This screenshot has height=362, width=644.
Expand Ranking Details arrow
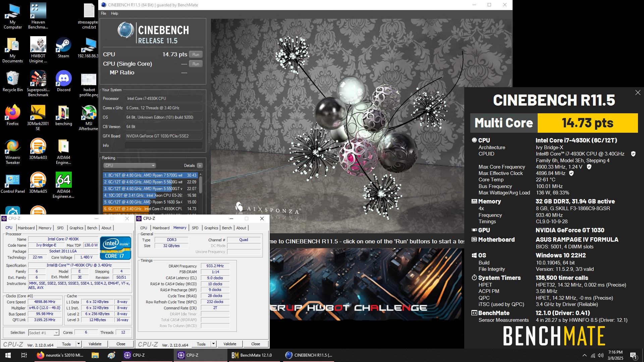pos(200,166)
